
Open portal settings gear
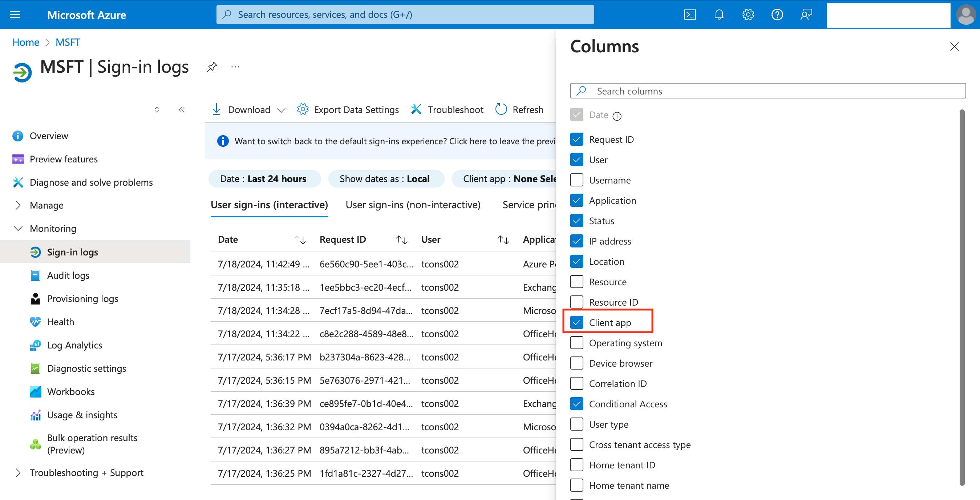click(x=748, y=15)
